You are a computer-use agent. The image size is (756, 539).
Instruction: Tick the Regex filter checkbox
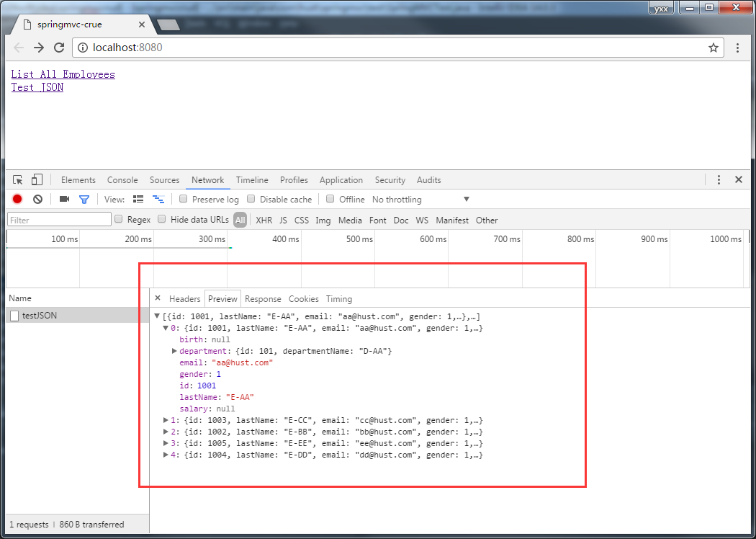[x=119, y=219]
